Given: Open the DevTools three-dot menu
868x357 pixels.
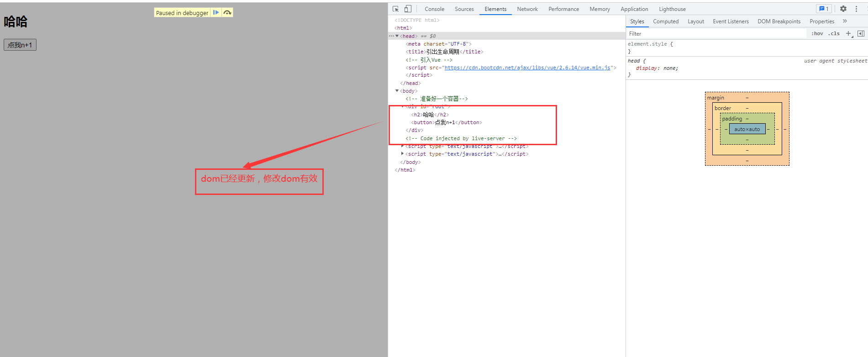Looking at the screenshot, I should (x=856, y=9).
